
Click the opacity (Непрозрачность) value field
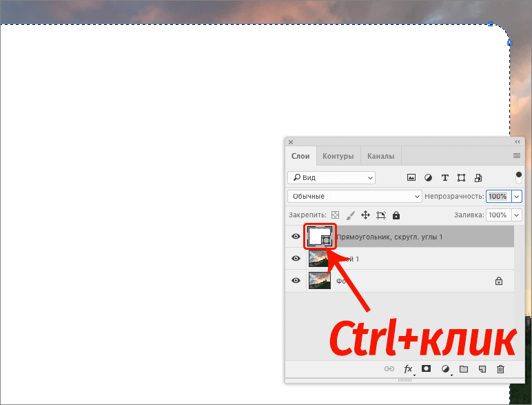pos(498,197)
